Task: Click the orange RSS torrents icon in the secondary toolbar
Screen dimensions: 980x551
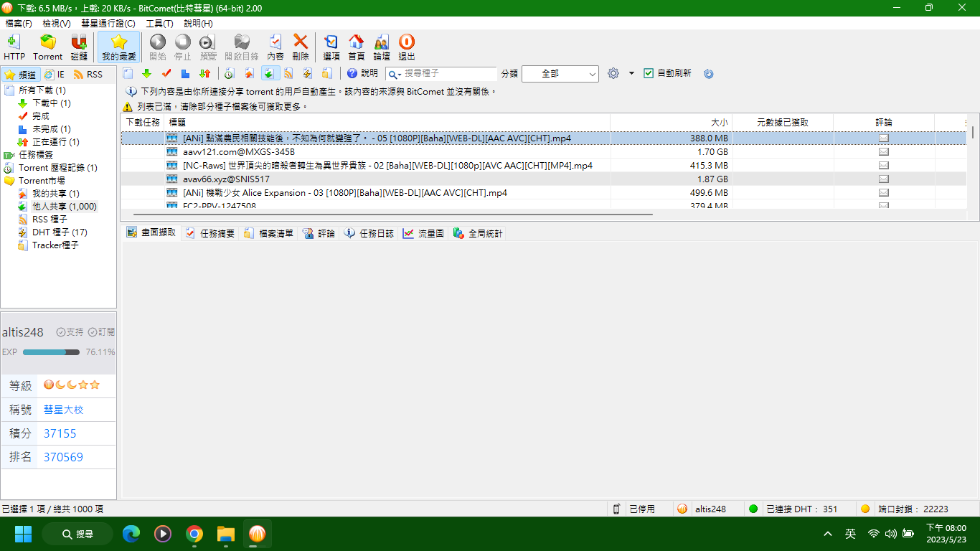Action: pyautogui.click(x=288, y=73)
